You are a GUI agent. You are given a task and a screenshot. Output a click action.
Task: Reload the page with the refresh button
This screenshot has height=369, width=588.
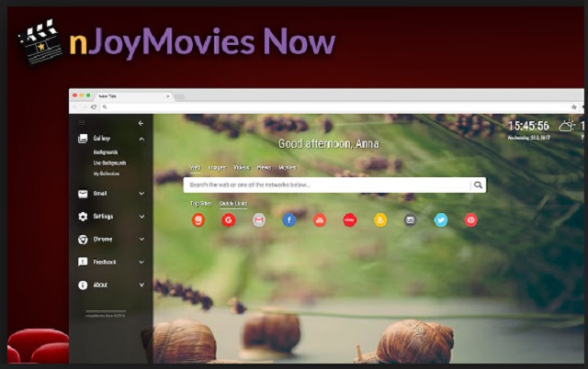[94, 107]
